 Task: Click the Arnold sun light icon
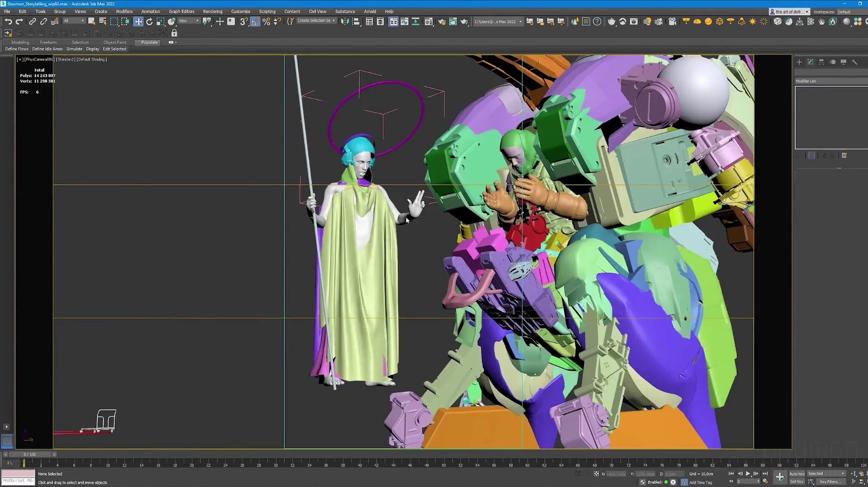click(752, 21)
